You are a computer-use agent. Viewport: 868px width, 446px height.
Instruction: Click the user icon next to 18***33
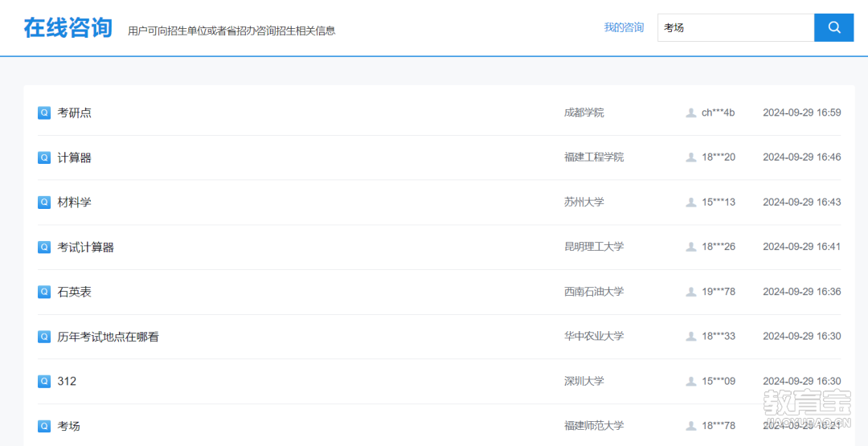pyautogui.click(x=691, y=337)
